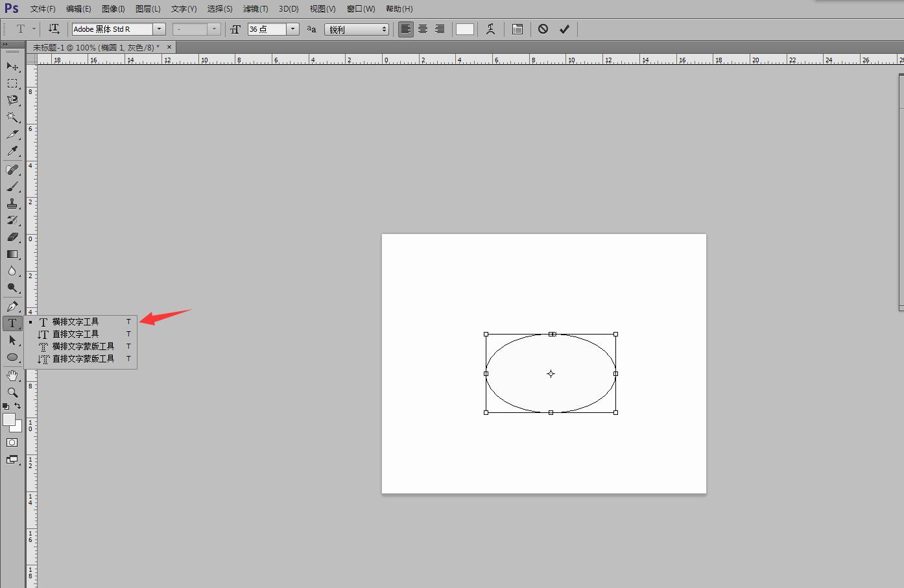Viewport: 904px width, 588px height.
Task: Swap foreground and background colors
Action: click(18, 406)
